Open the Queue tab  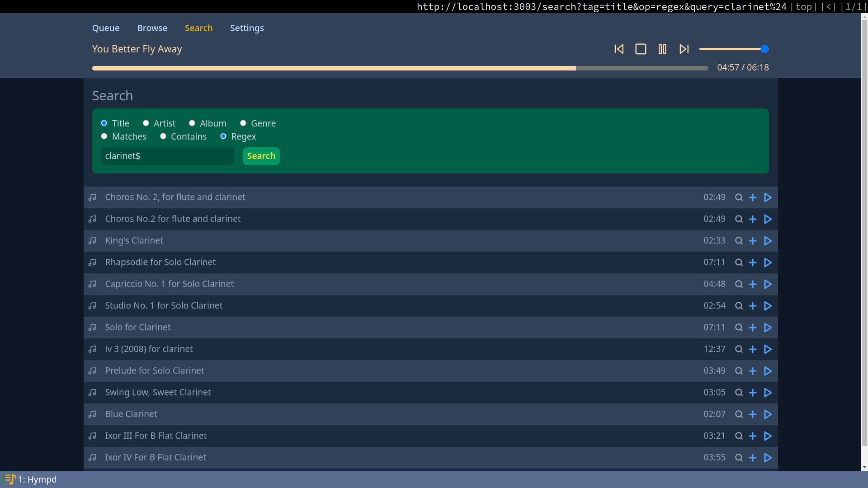[106, 28]
